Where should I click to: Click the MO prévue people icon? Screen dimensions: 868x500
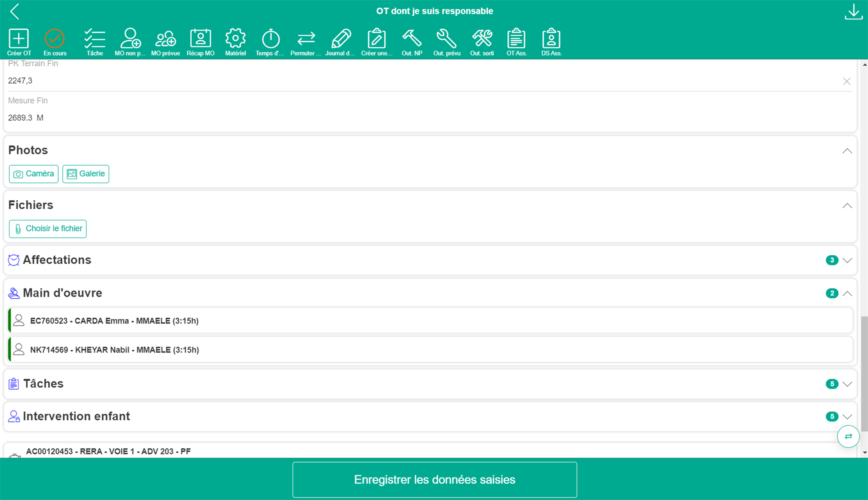[x=165, y=39]
